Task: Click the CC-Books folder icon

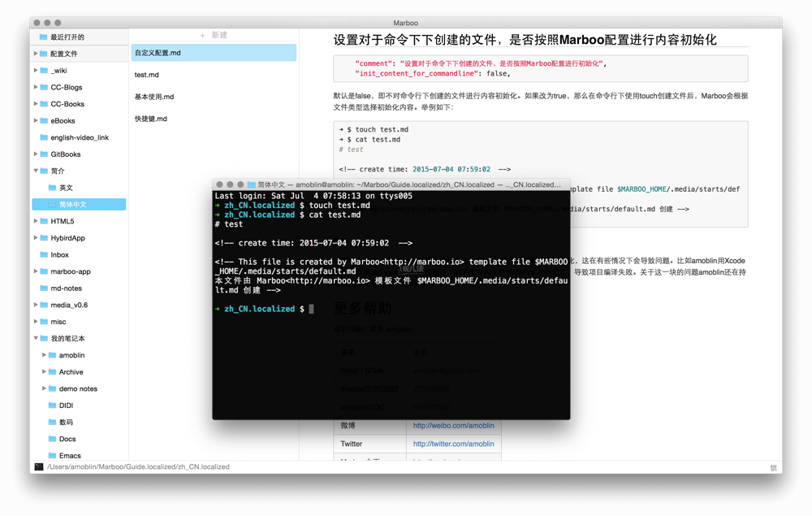Action: pyautogui.click(x=44, y=104)
